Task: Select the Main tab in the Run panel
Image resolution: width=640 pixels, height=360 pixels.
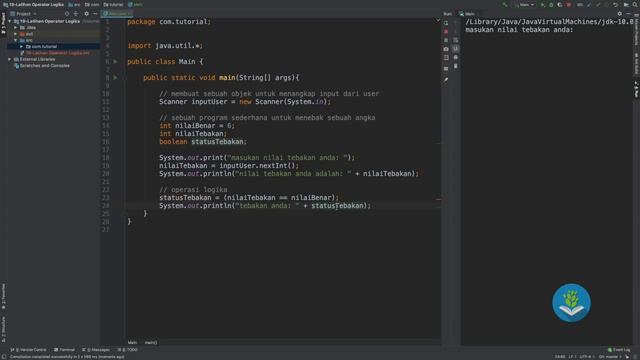Action: (468, 14)
